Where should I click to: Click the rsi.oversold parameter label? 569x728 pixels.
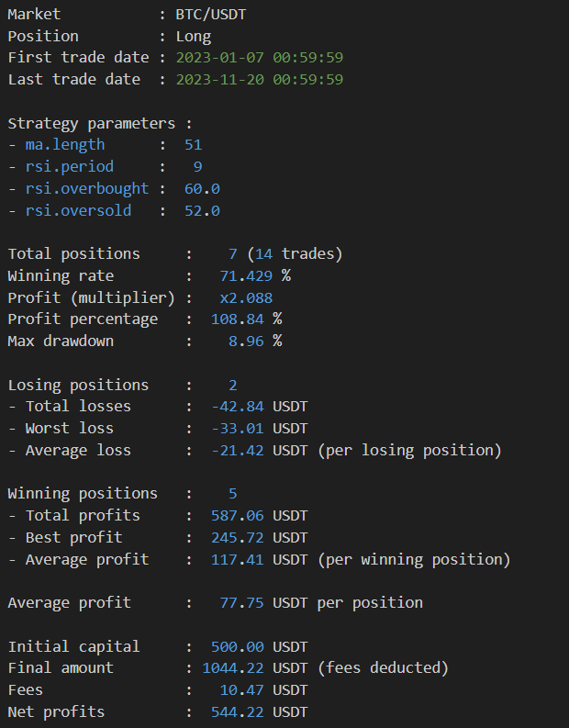[x=78, y=210]
